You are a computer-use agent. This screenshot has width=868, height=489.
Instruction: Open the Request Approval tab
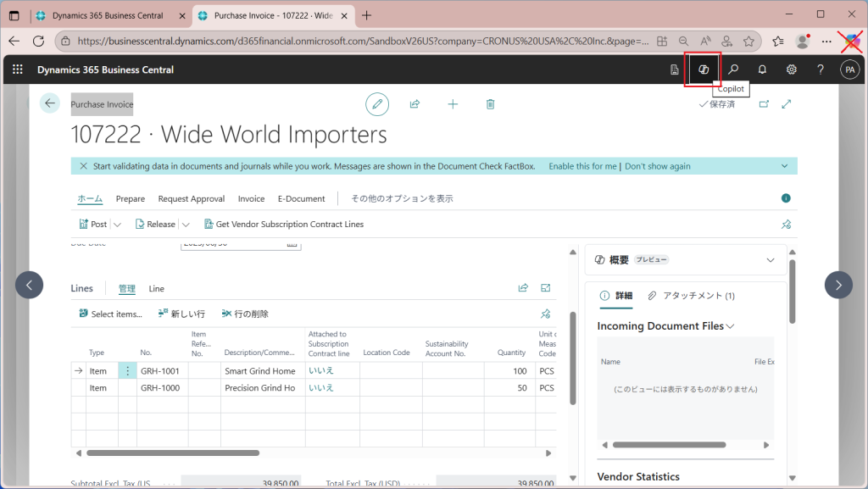point(192,198)
